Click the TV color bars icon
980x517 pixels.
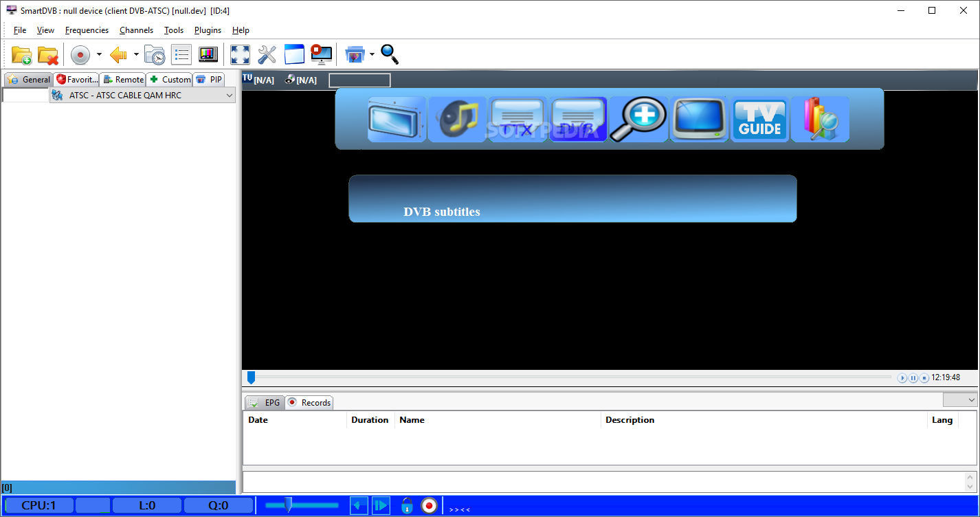pyautogui.click(x=208, y=54)
